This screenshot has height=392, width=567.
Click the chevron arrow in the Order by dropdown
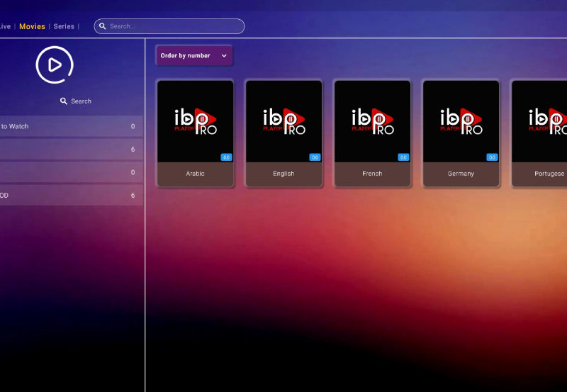(x=224, y=56)
